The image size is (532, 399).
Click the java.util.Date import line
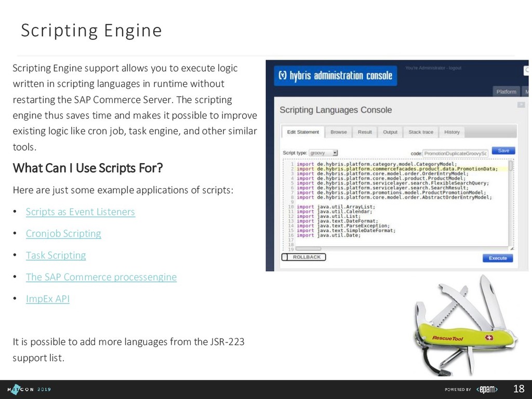click(x=328, y=235)
